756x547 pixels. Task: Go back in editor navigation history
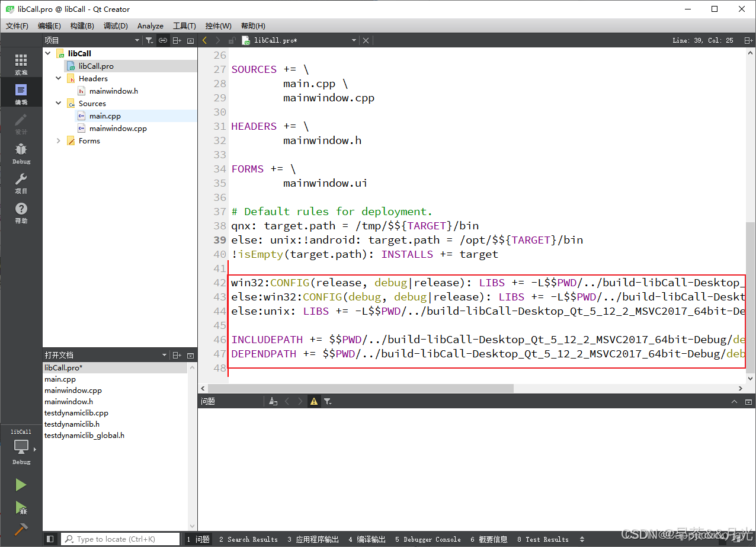(205, 40)
